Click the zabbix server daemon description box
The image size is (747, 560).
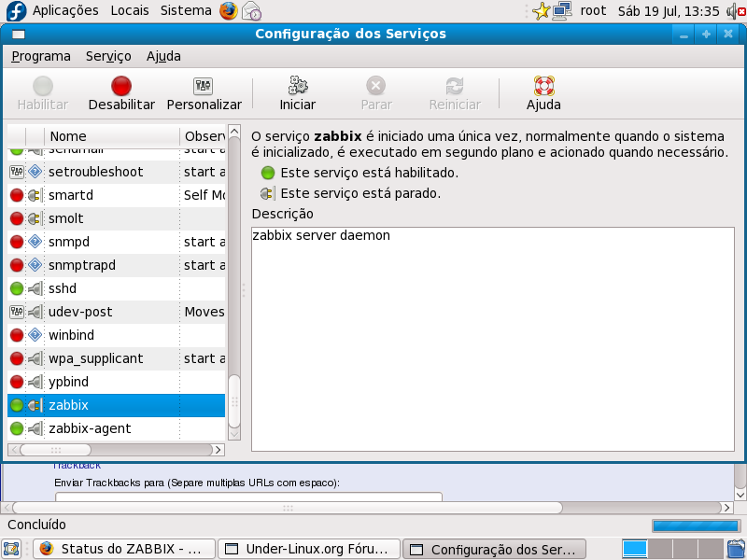point(493,339)
